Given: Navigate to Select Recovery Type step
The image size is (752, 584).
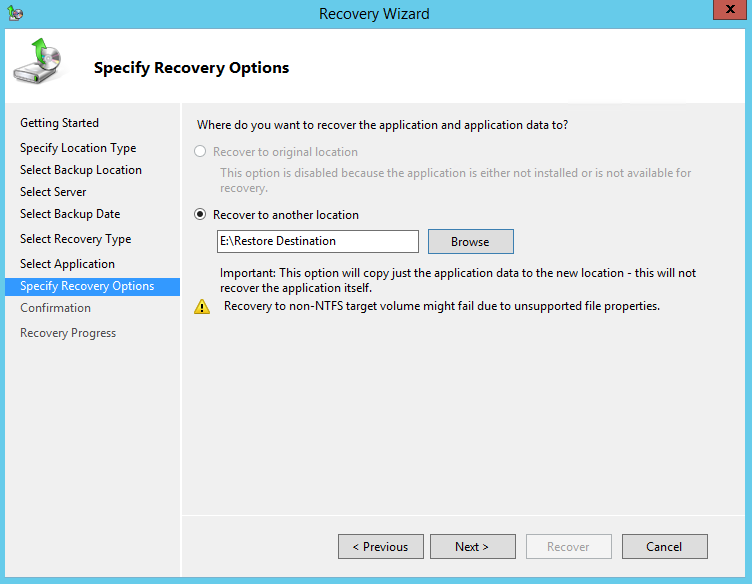Looking at the screenshot, I should [75, 239].
